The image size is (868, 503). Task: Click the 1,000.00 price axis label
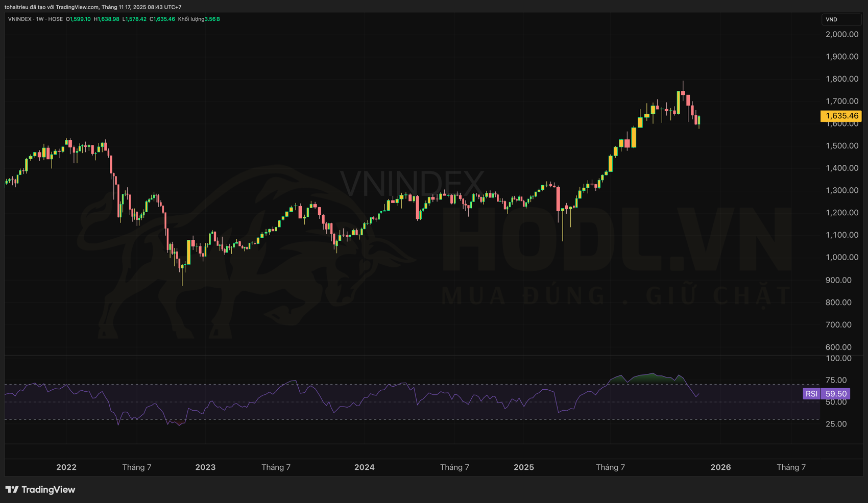tap(841, 257)
